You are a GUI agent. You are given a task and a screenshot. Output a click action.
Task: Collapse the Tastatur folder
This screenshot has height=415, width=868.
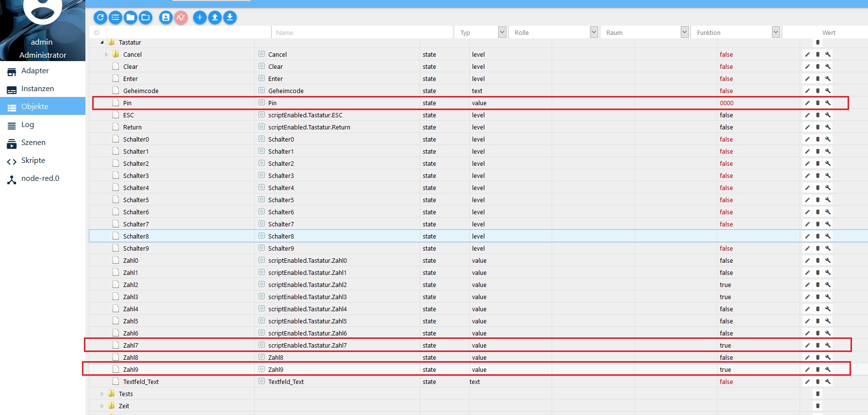[102, 42]
